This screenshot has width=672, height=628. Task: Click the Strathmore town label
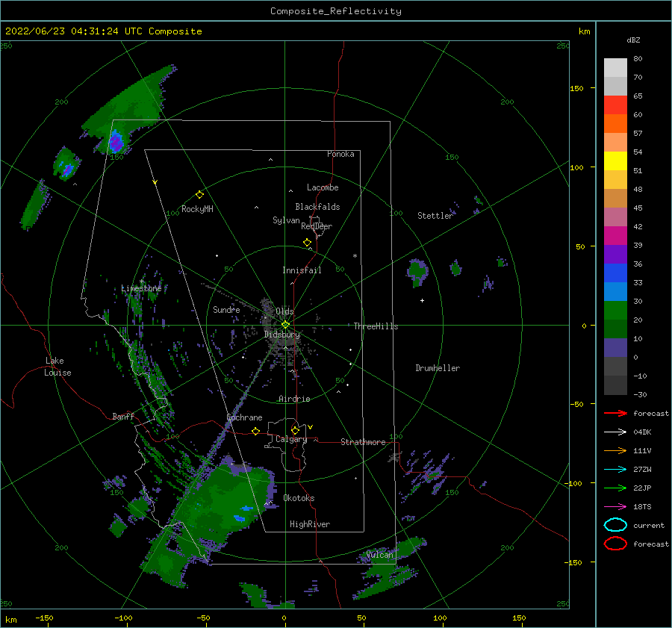(x=363, y=442)
